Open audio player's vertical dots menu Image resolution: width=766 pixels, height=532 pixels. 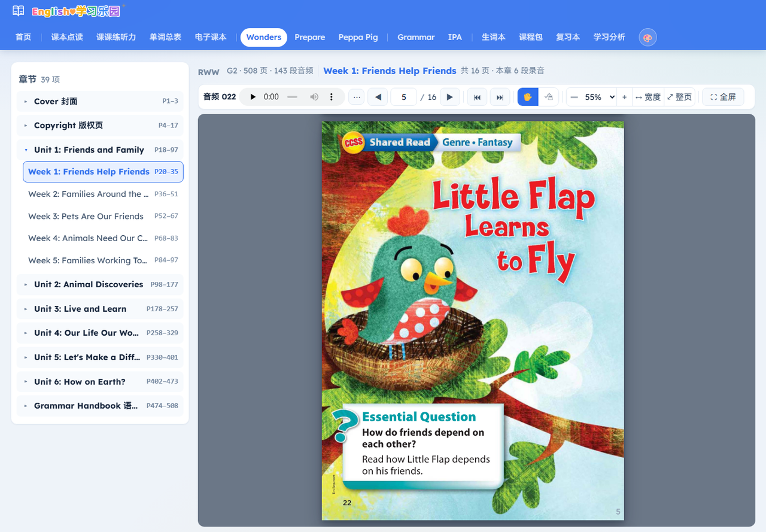coord(332,97)
